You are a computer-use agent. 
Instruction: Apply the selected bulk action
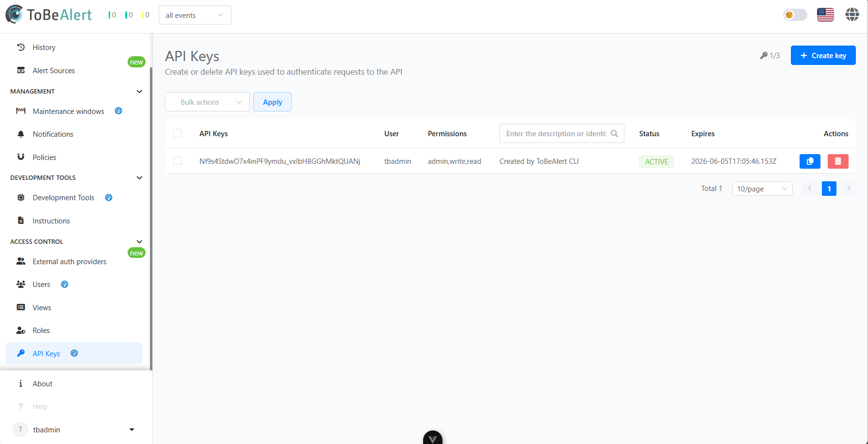pyautogui.click(x=272, y=102)
